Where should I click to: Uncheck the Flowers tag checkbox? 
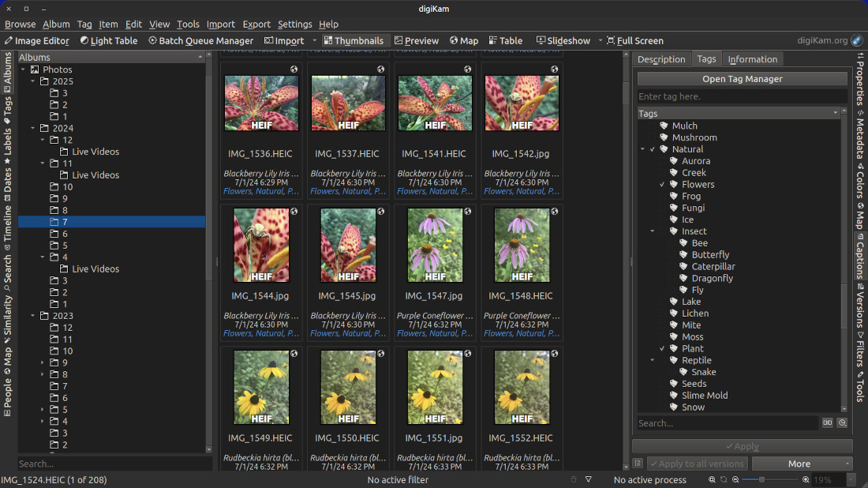click(x=662, y=184)
